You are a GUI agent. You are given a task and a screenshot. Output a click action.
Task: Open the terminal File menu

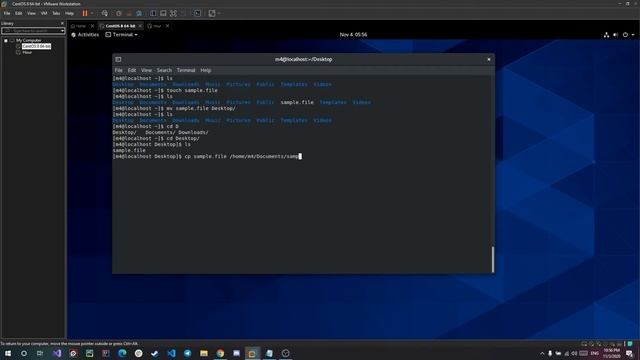[x=118, y=70]
